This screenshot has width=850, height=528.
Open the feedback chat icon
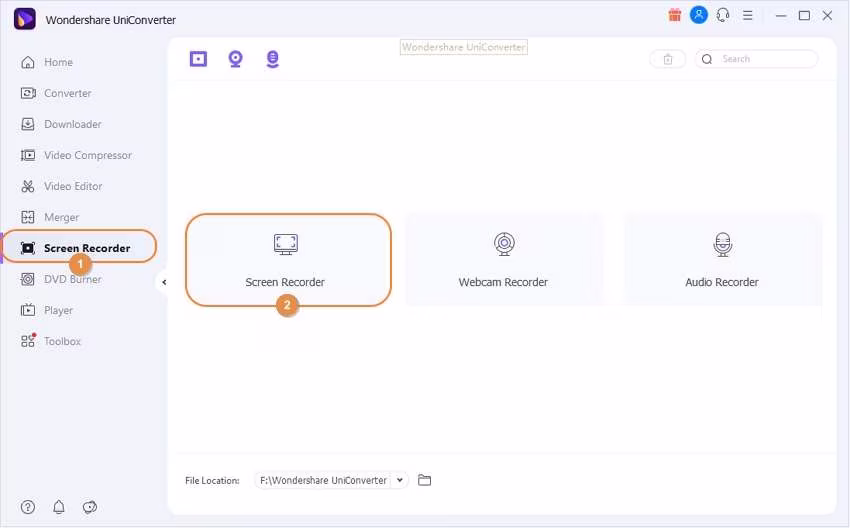pyautogui.click(x=89, y=507)
